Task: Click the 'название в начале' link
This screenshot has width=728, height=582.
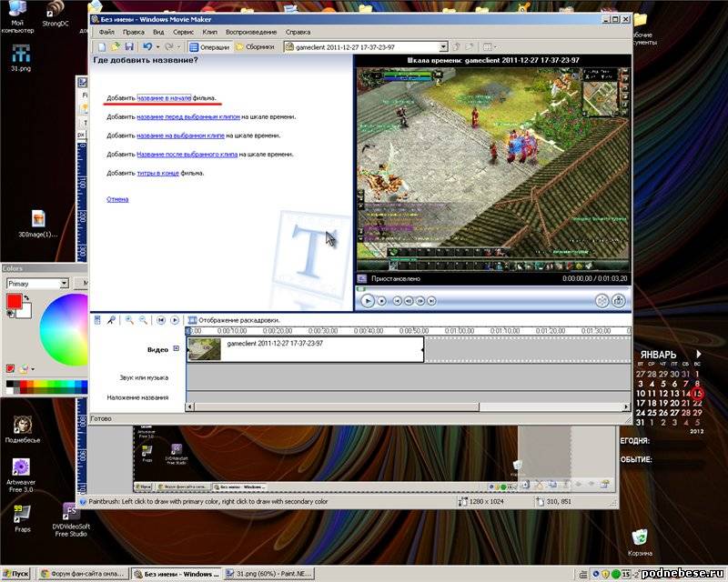Action: tap(164, 98)
